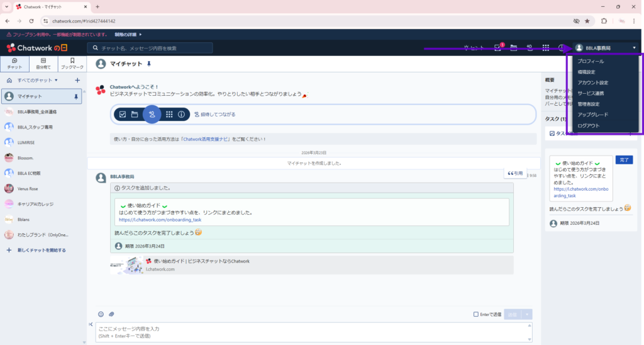Open the send button dropdown arrow
Viewport: 644px width, 345px height.
click(x=528, y=314)
